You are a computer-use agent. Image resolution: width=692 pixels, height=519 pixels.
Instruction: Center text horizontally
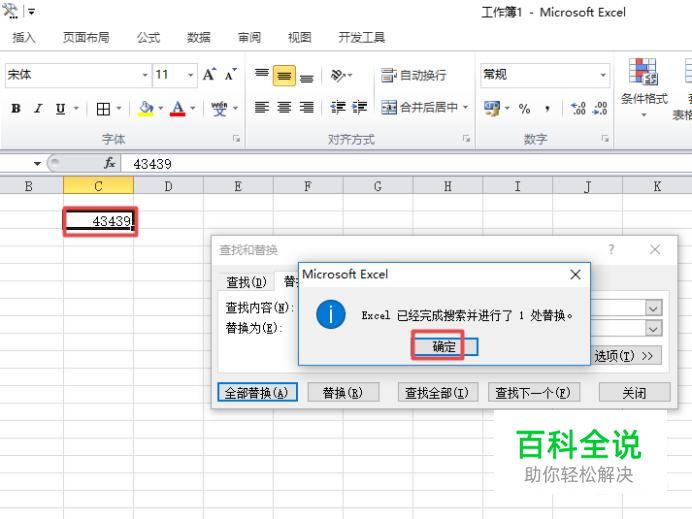pyautogui.click(x=284, y=107)
